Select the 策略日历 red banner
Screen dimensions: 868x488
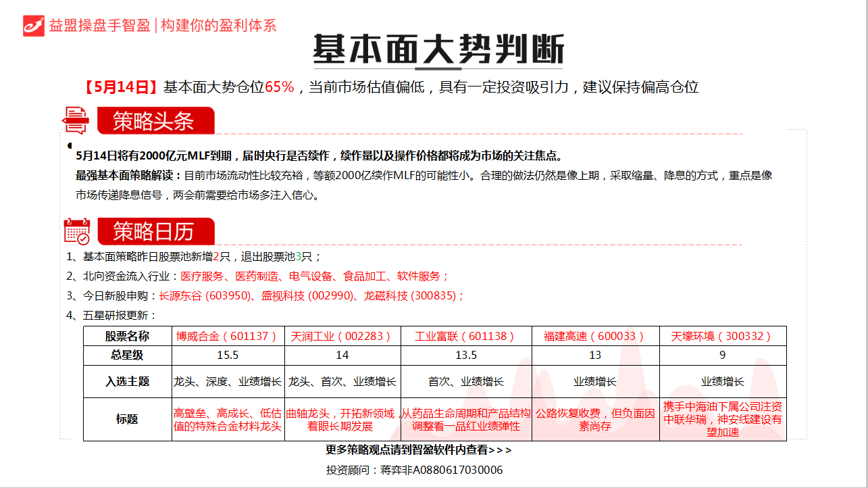point(155,232)
